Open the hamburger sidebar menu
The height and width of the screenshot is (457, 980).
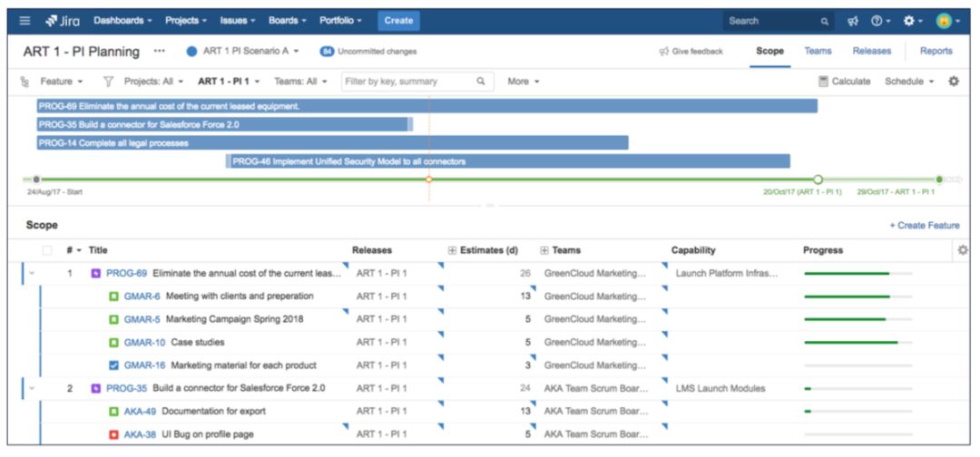[x=24, y=21]
